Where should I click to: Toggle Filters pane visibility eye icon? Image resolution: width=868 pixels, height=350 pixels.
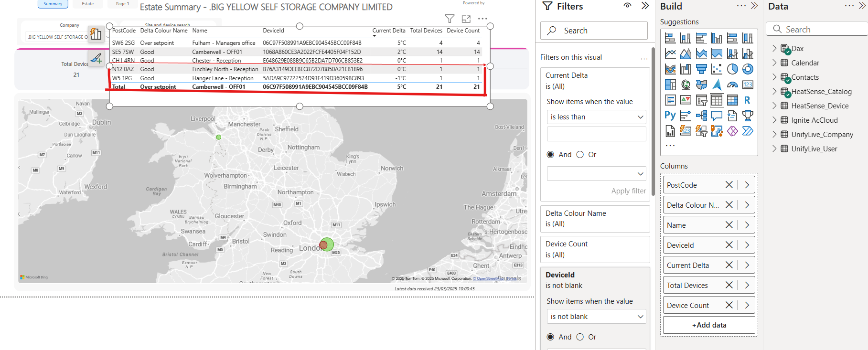point(628,6)
